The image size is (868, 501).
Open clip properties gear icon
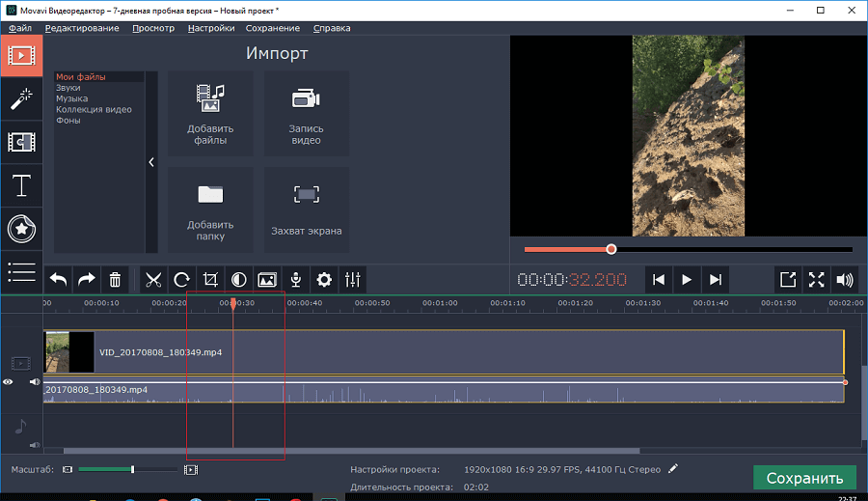tap(324, 280)
